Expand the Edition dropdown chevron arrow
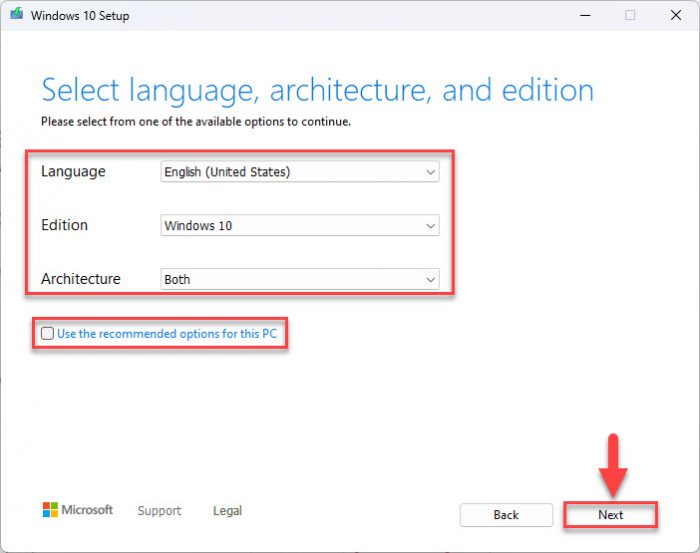This screenshot has height=553, width=700. point(430,226)
